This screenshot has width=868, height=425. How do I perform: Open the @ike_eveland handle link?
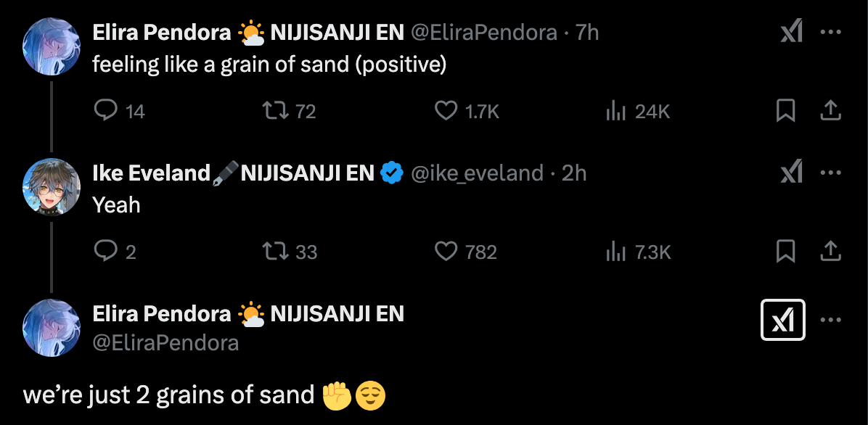click(x=477, y=173)
